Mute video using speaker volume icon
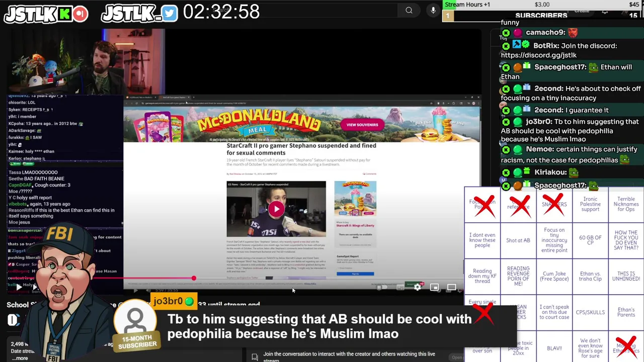The image size is (644, 362). tap(148, 290)
